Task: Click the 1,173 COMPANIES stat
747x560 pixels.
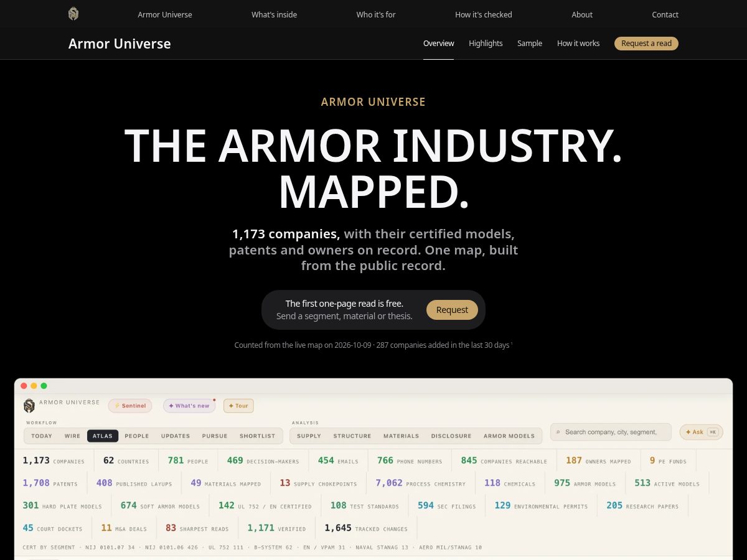Action: (54, 461)
